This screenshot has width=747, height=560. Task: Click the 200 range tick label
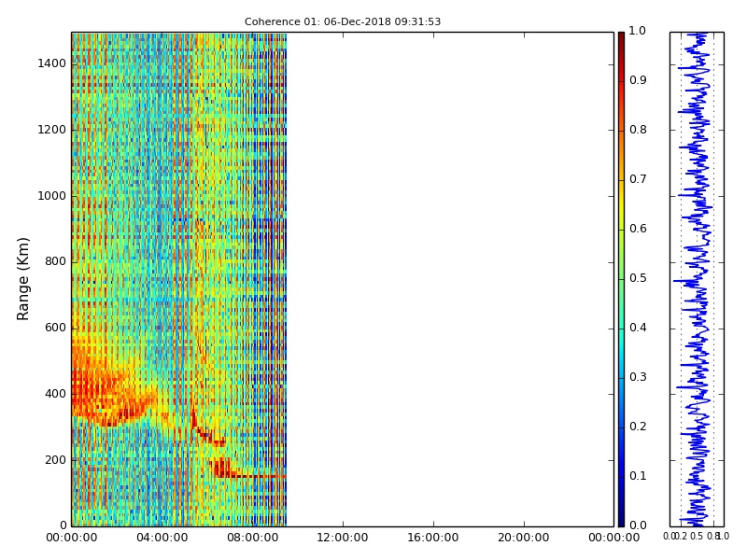pyautogui.click(x=55, y=460)
